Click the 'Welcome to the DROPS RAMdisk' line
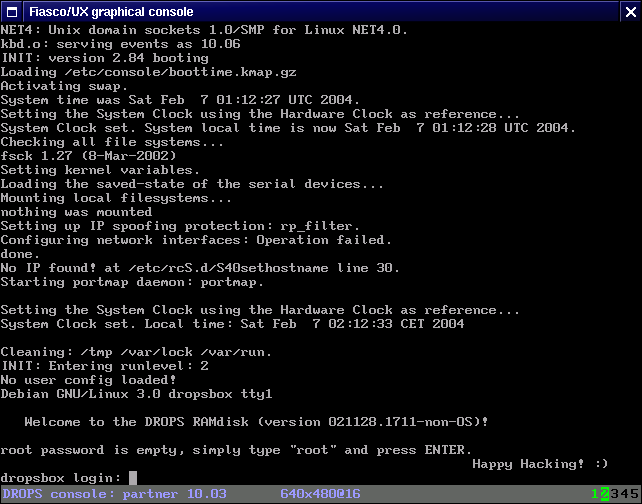 tap(256, 422)
